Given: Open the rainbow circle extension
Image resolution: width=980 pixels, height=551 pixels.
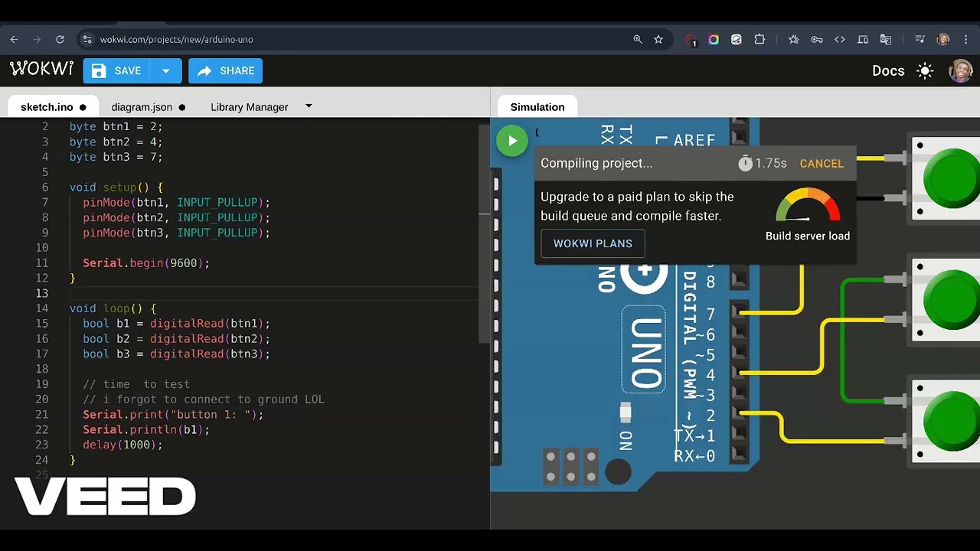Looking at the screenshot, I should point(714,40).
